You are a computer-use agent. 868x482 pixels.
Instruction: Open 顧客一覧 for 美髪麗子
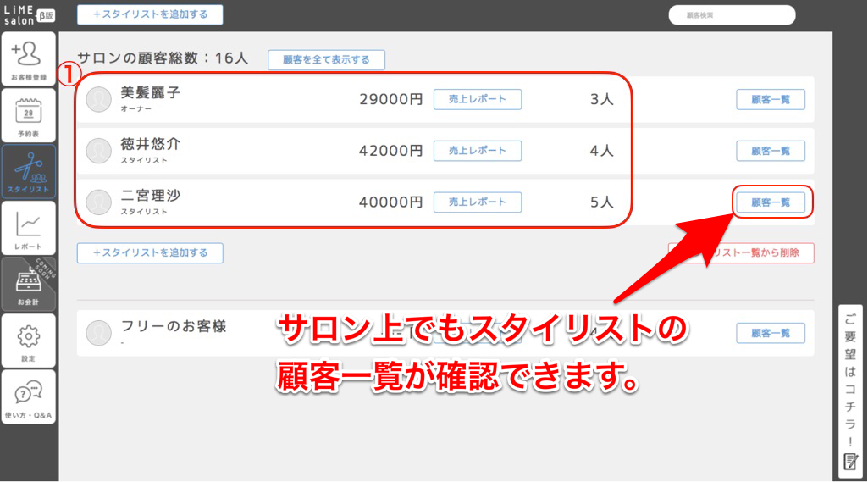point(770,99)
